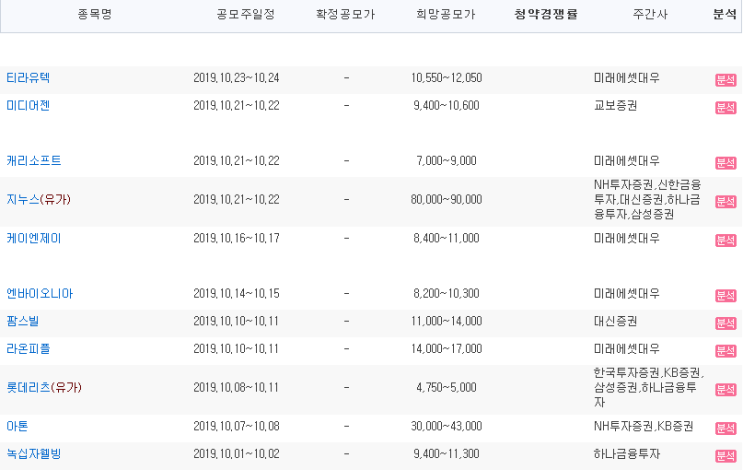Click the 분석 badge for 케이엔제이
This screenshot has width=743, height=470.
click(725, 240)
